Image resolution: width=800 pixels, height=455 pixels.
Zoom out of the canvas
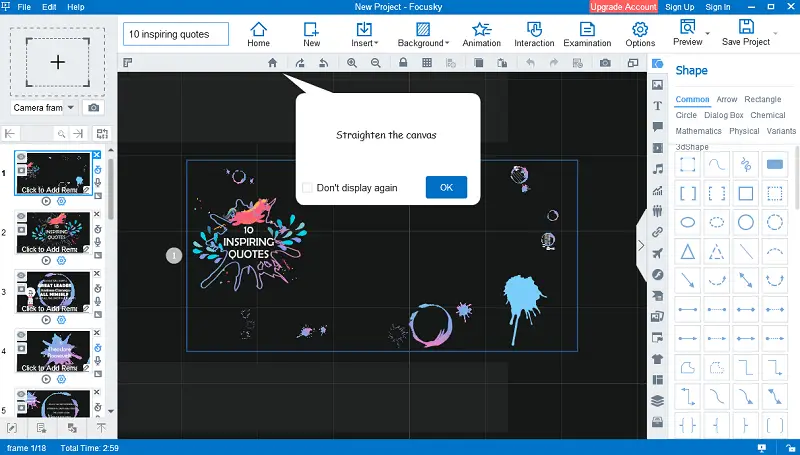(x=376, y=63)
